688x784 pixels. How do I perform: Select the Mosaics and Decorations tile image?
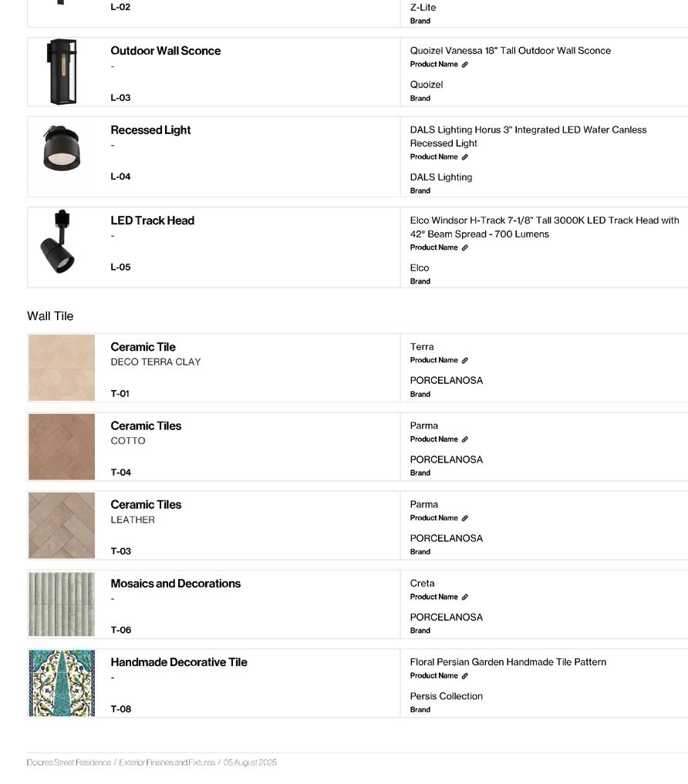(x=62, y=604)
